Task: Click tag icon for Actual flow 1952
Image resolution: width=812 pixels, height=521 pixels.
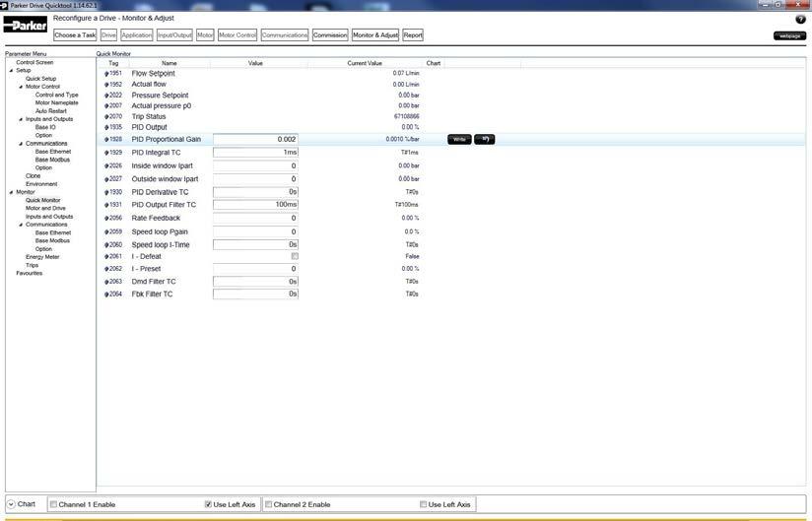Action: click(106, 85)
